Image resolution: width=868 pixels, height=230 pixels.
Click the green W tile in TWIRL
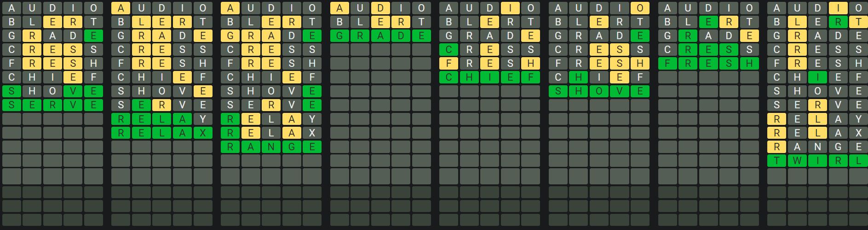797,161
